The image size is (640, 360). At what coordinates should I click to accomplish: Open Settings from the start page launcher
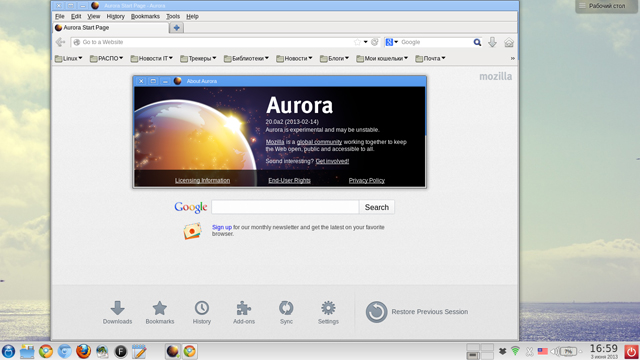point(328,313)
